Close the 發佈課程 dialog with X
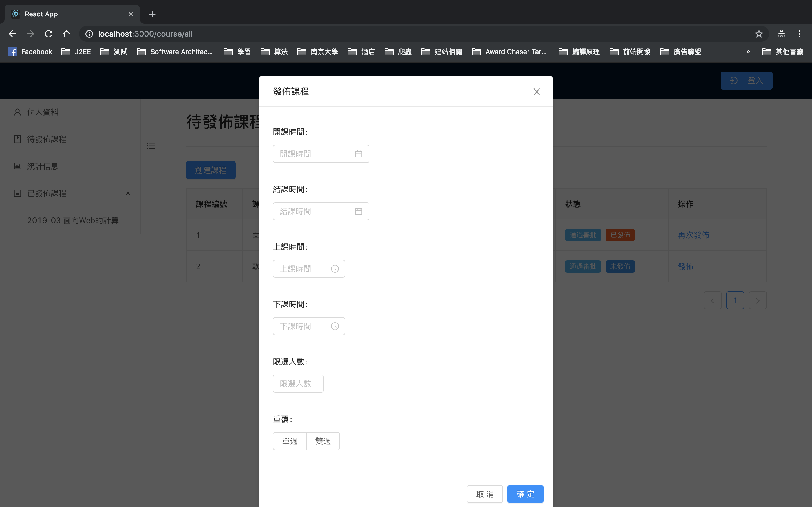Image resolution: width=812 pixels, height=507 pixels. (537, 92)
